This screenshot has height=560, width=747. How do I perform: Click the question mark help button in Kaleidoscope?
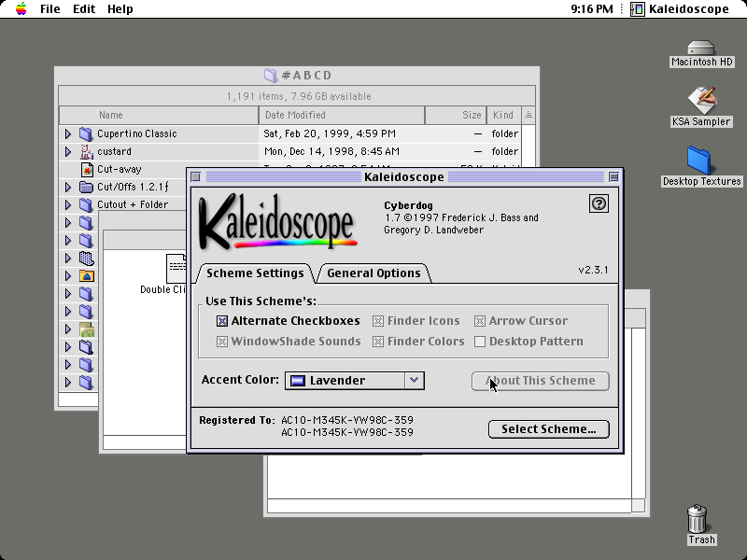(x=599, y=203)
